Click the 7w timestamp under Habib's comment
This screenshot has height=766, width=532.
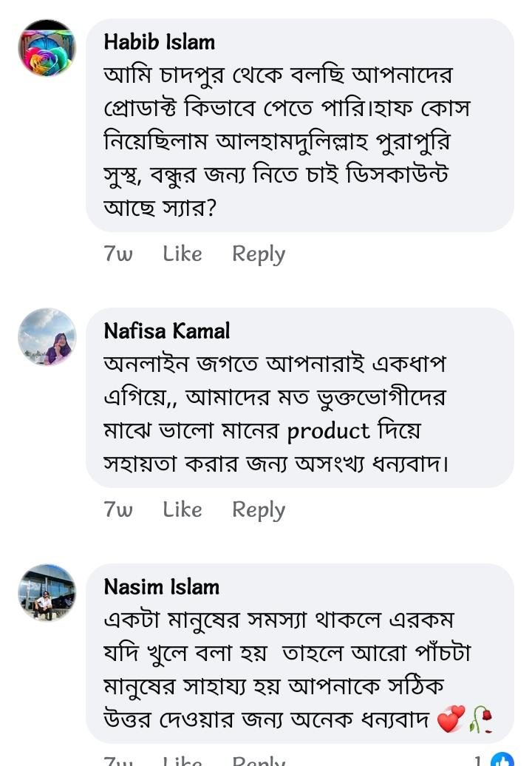118,254
